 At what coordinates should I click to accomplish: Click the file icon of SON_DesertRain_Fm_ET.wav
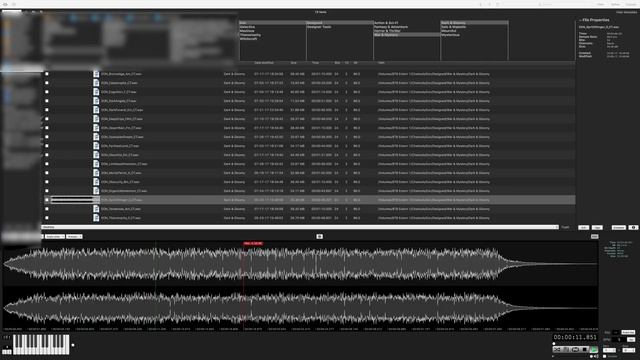pyautogui.click(x=96, y=128)
